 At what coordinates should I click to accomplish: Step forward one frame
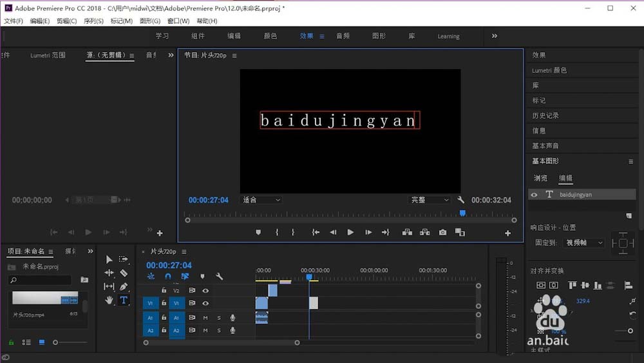coord(368,232)
